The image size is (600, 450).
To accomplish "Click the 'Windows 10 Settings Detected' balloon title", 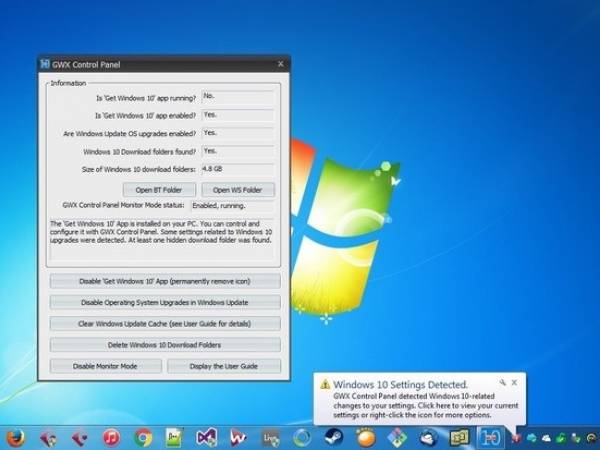I will tap(400, 385).
